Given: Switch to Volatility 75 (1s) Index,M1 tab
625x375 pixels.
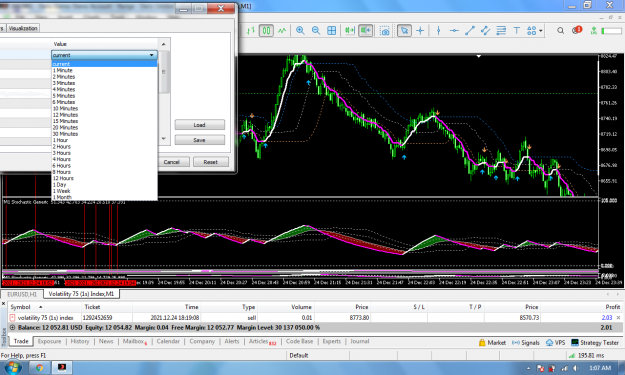Looking at the screenshot, I should point(81,294).
